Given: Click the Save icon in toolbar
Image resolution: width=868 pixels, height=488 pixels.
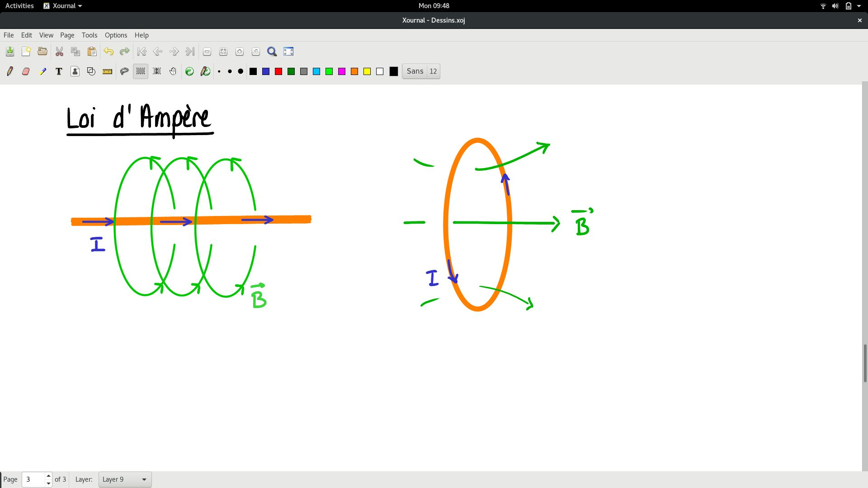Looking at the screenshot, I should point(10,52).
